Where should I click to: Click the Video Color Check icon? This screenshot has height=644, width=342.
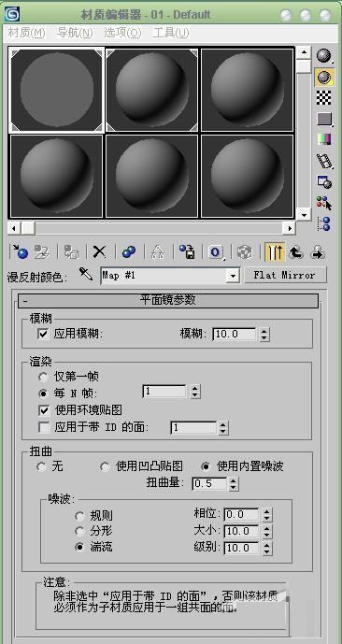(324, 139)
